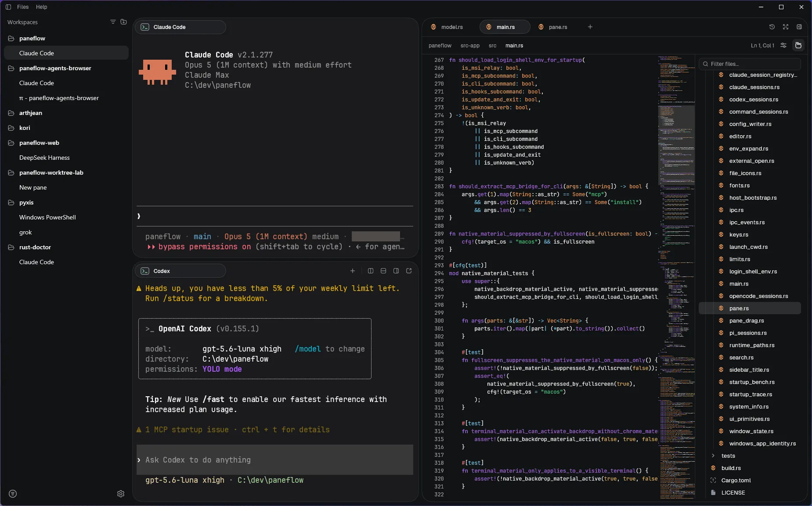Open Codex pane in side panel
Image resolution: width=812 pixels, height=506 pixels.
396,271
